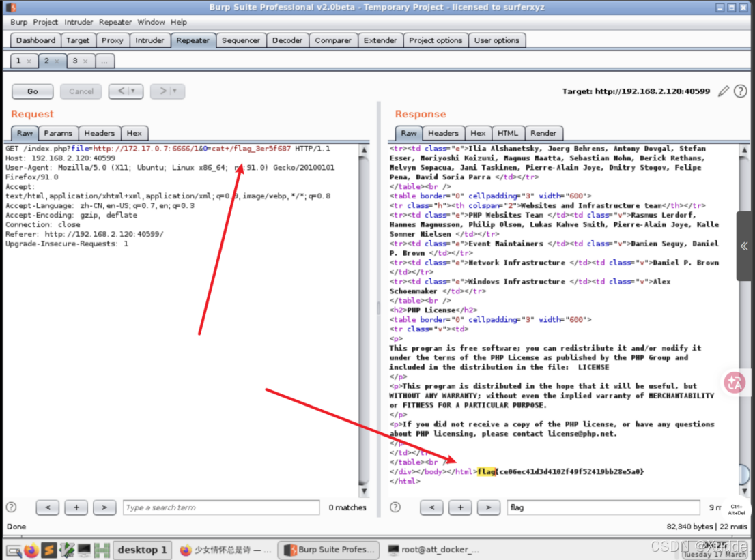Show the request Hex view

[x=134, y=133]
